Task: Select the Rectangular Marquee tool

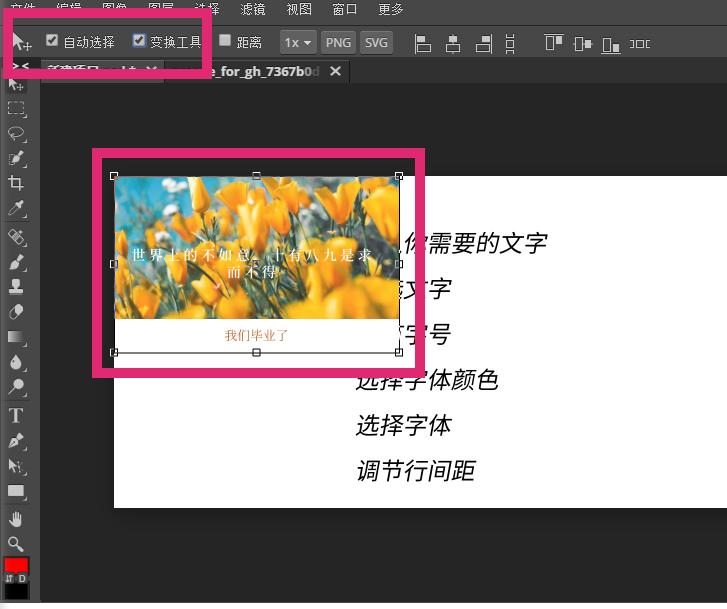Action: tap(17, 109)
